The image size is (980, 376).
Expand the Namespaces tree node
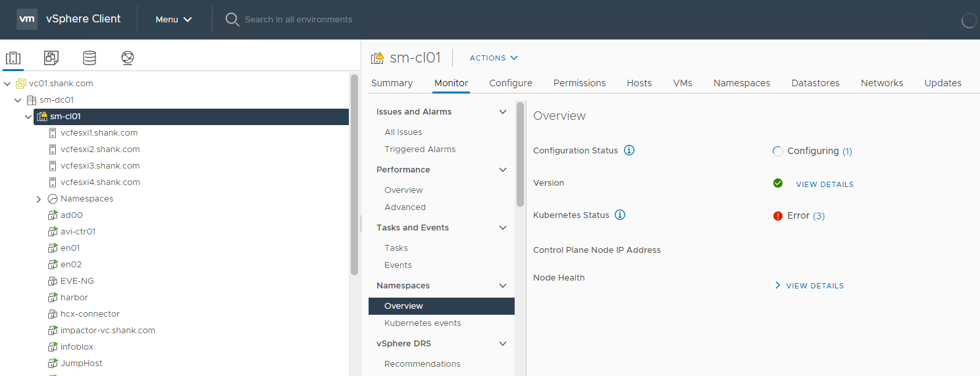click(x=38, y=199)
